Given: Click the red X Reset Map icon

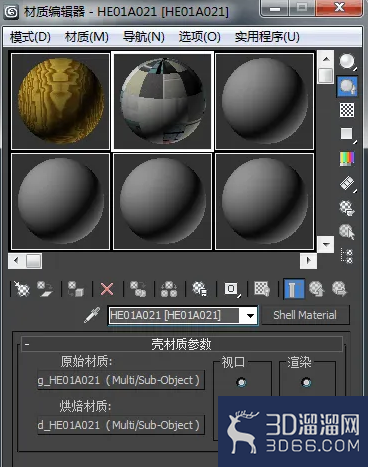Looking at the screenshot, I should [x=107, y=289].
